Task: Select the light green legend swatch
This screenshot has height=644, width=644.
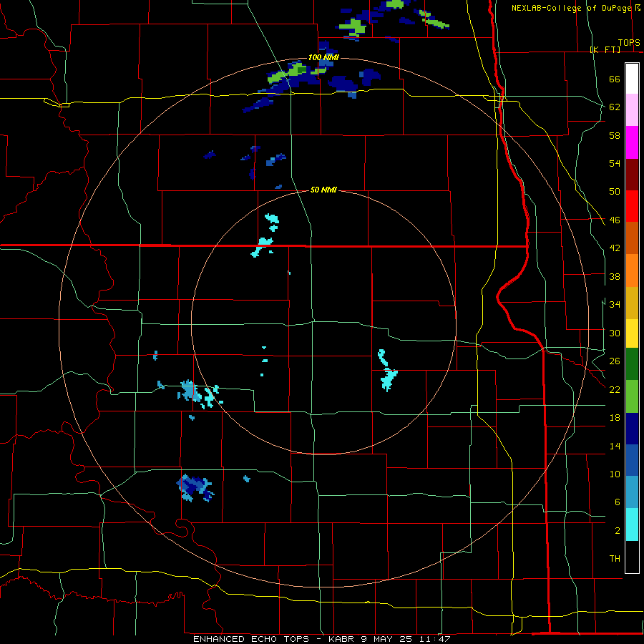Action: [x=632, y=396]
